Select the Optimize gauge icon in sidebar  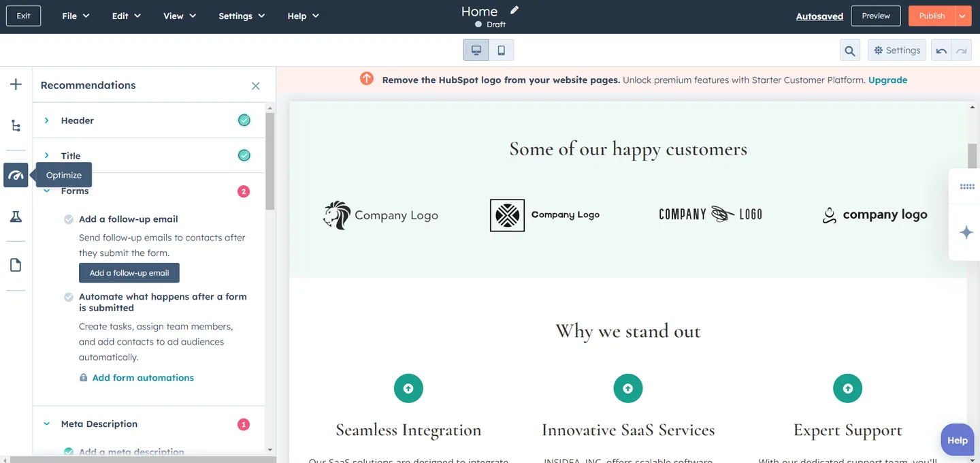tap(16, 175)
